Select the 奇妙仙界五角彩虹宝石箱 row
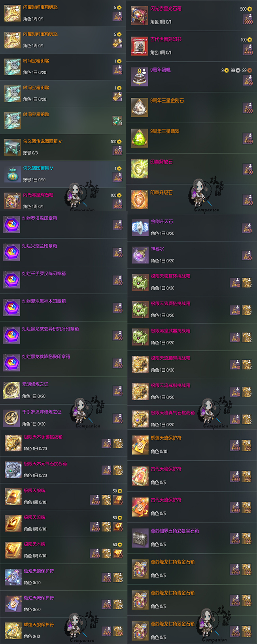Screen dimensions: 257x644 coord(192,538)
